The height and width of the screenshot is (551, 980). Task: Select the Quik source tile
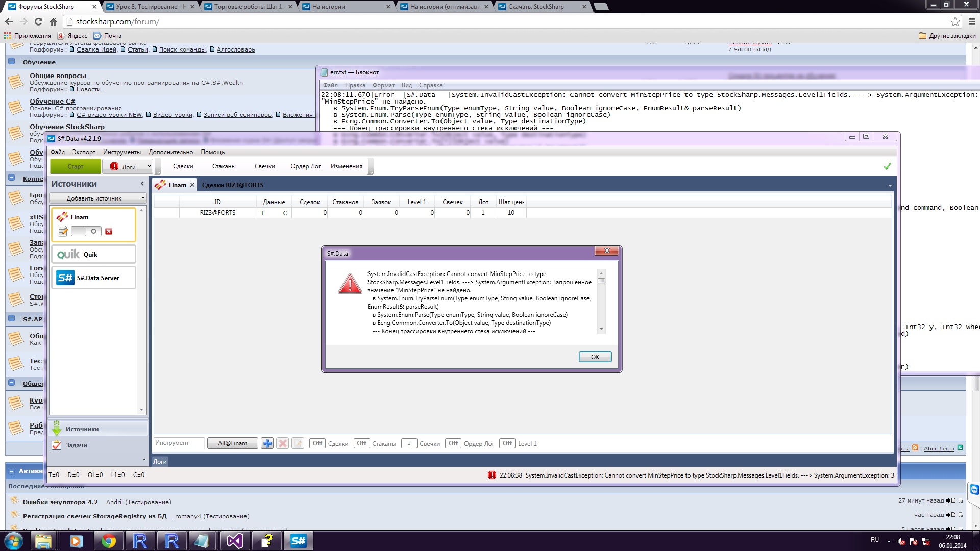[x=93, y=254]
